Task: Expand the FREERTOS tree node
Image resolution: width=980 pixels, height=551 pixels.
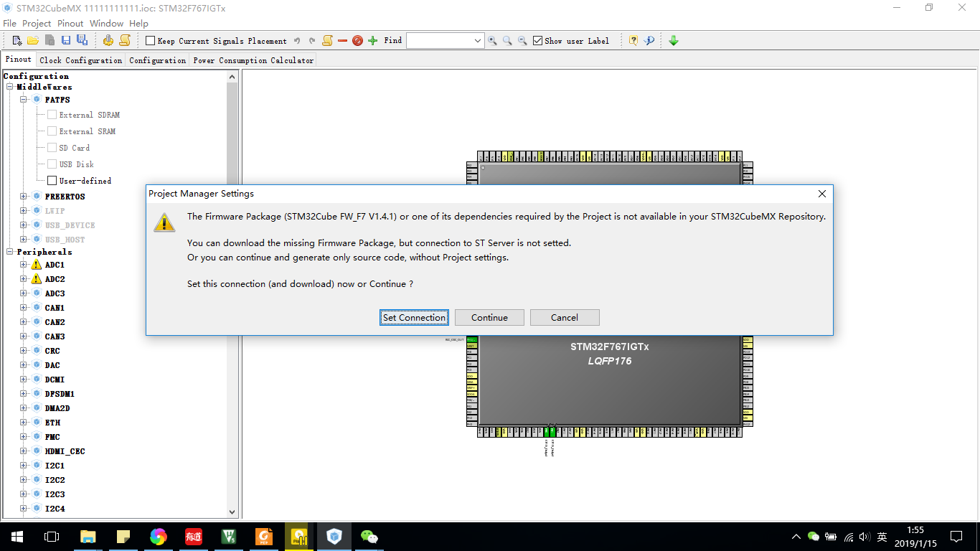Action: click(x=24, y=197)
